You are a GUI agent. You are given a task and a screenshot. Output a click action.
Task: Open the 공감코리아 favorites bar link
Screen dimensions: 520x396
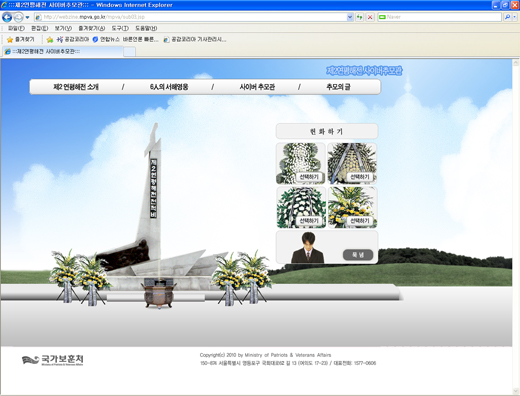click(x=73, y=40)
